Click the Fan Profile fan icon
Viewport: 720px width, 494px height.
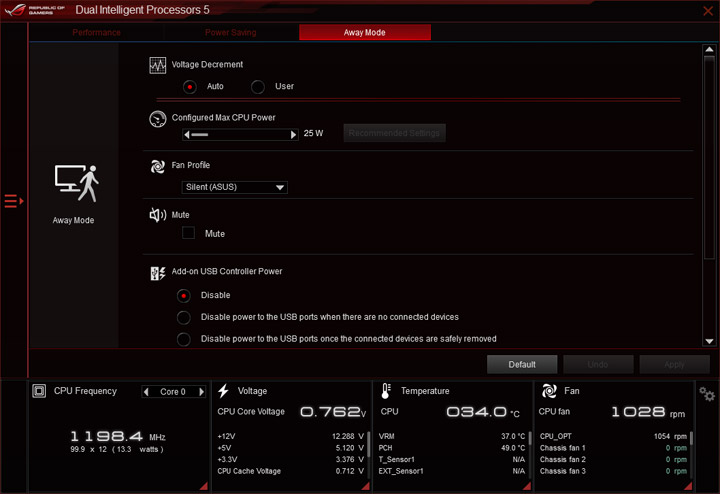coord(158,166)
